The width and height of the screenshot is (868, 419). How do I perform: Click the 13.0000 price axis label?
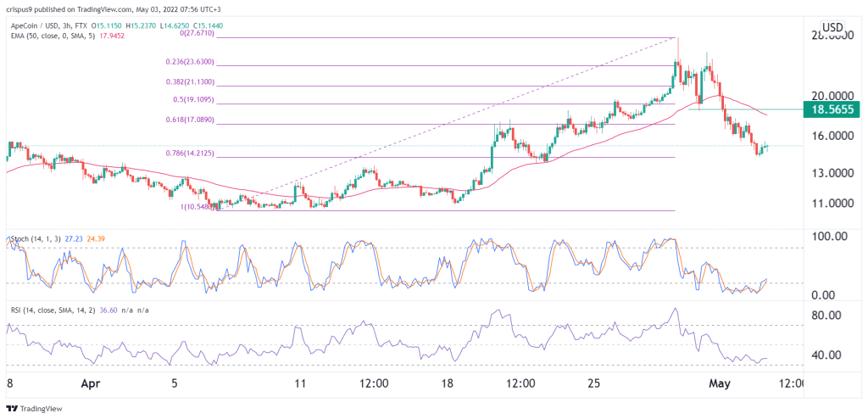[832, 174]
